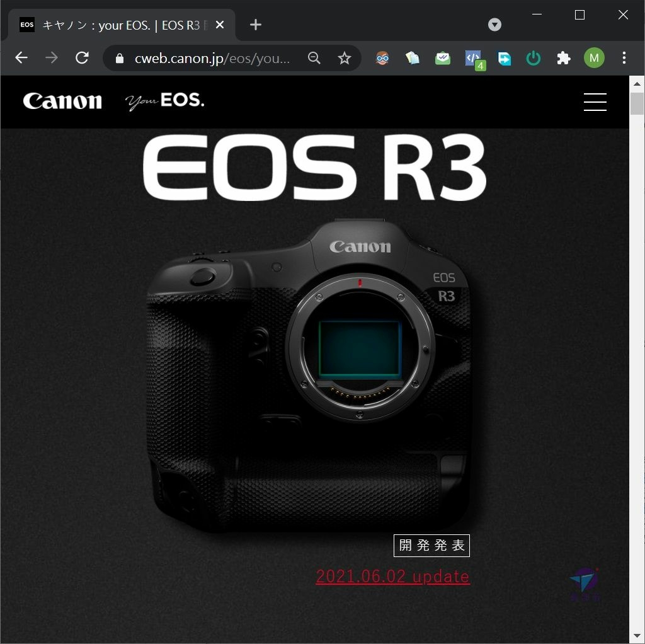The width and height of the screenshot is (645, 644).
Task: Open the blue arrow page extension icon
Action: coord(503,59)
